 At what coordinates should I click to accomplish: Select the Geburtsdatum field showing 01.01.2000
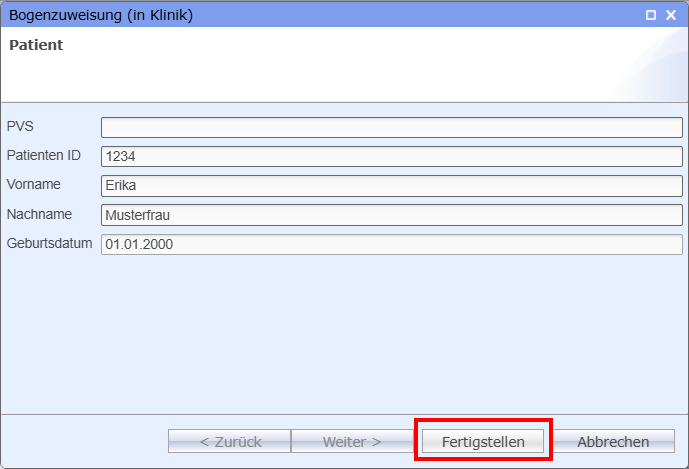click(392, 244)
